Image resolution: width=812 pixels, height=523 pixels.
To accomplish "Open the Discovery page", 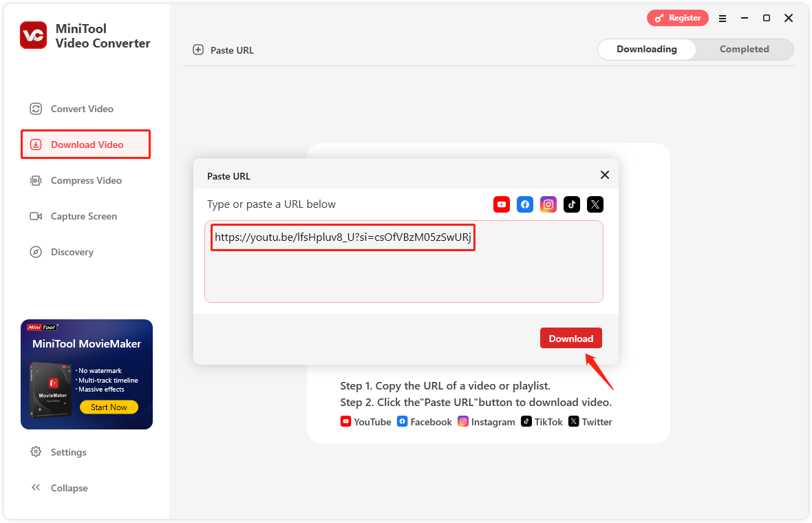I will point(62,252).
